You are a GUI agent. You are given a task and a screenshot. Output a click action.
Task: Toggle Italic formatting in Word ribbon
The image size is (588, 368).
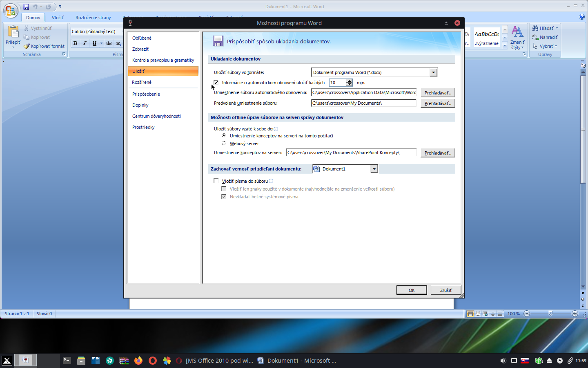[x=85, y=43]
